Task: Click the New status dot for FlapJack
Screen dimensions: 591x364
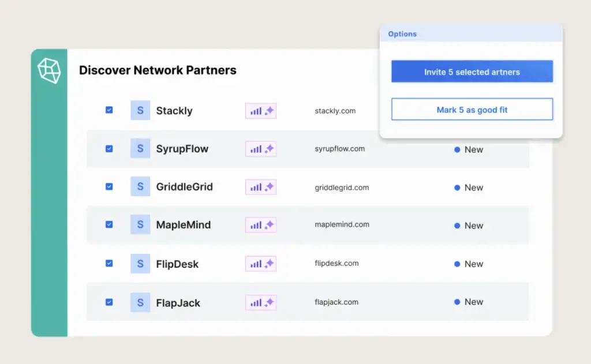Action: (457, 302)
